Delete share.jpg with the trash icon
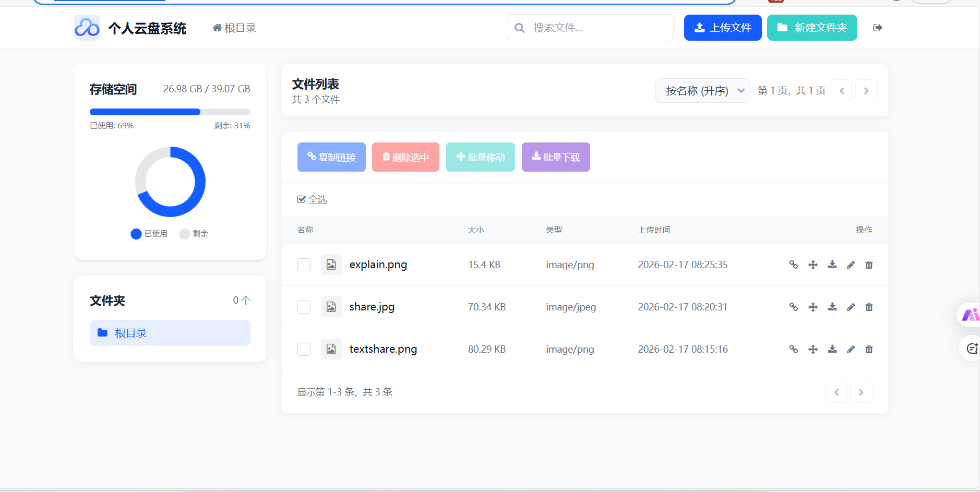 [x=869, y=307]
